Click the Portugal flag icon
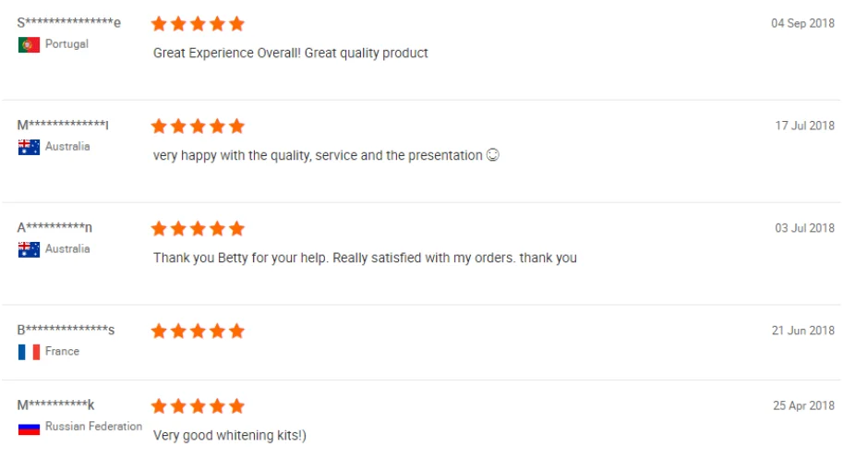Viewport: 868px width, 459px height. [29, 45]
